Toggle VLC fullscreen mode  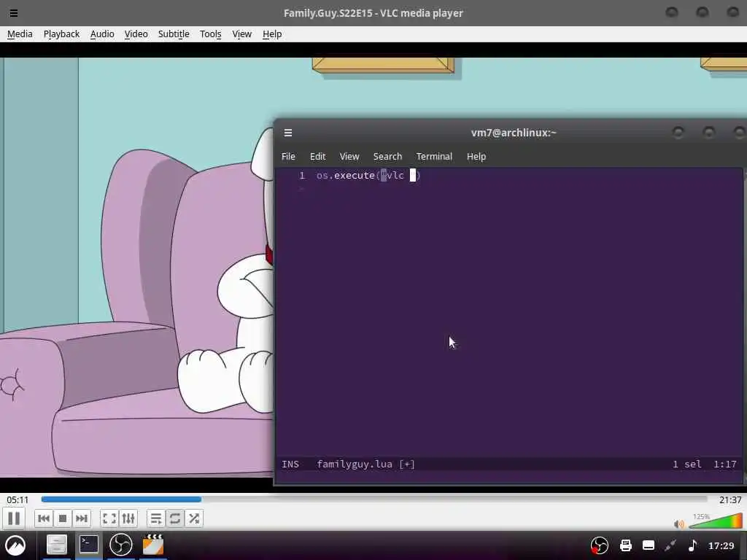point(109,518)
